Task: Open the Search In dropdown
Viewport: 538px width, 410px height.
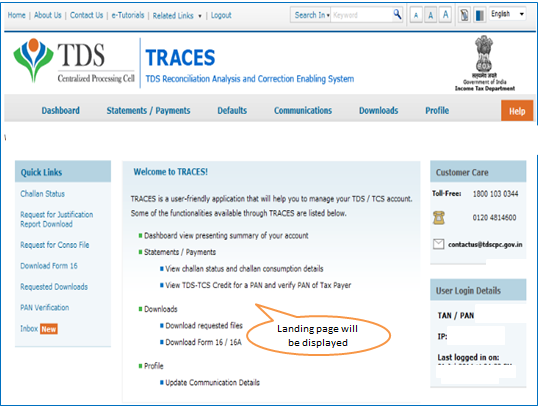Action: (312, 15)
